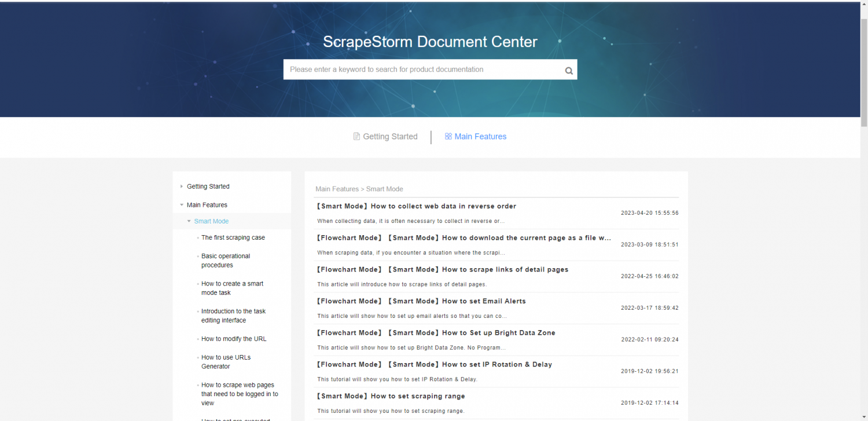The width and height of the screenshot is (868, 421).
Task: Click the search magnifier icon
Action: [x=569, y=71]
